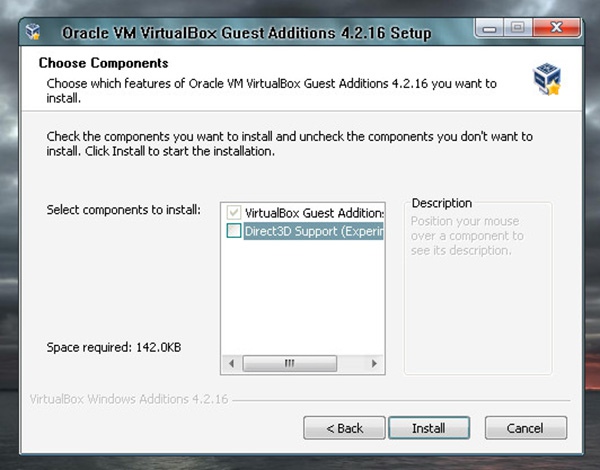This screenshot has width=600, height=470.
Task: Click inside the Description box
Action: [x=477, y=300]
